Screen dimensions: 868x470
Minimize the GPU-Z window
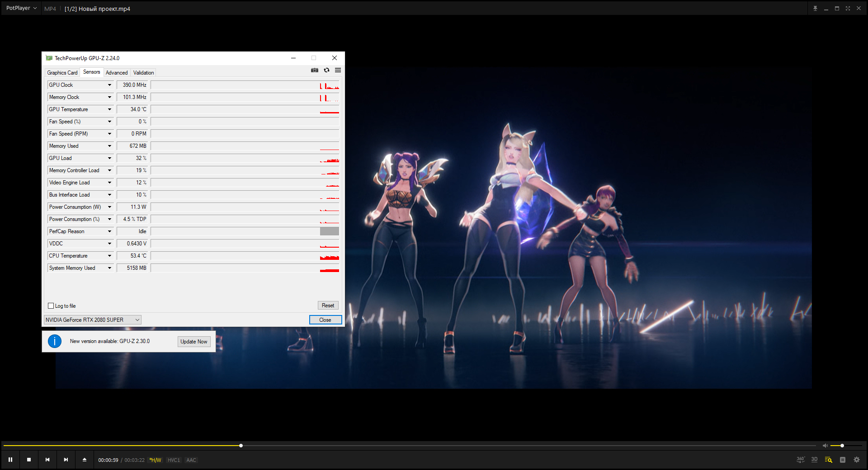coord(293,58)
